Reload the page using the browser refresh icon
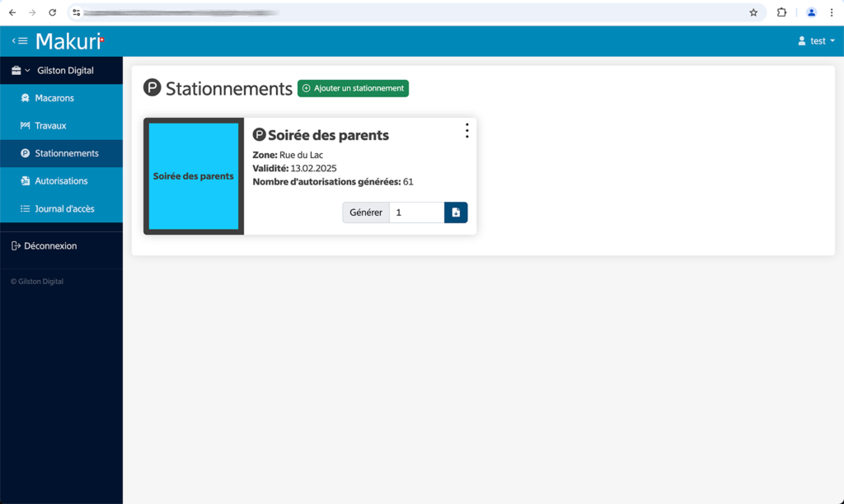 (x=53, y=12)
